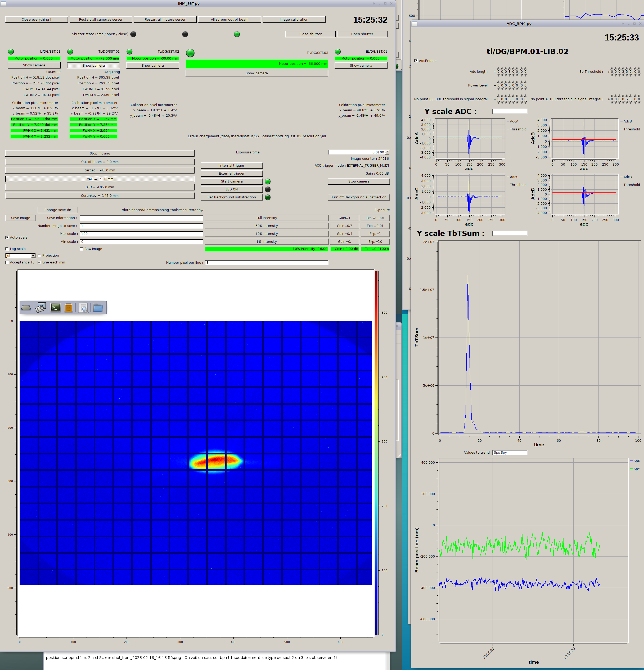Toggle the AdcEnable checkbox

pyautogui.click(x=416, y=61)
